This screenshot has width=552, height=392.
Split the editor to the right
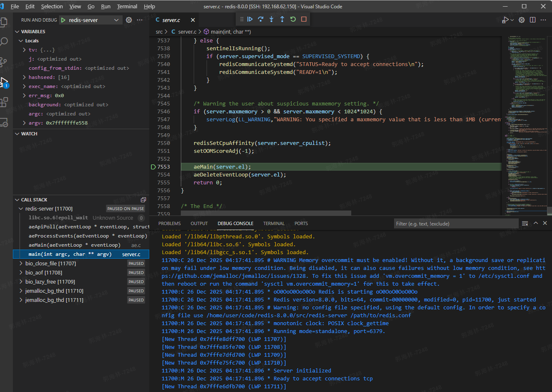[x=532, y=20]
